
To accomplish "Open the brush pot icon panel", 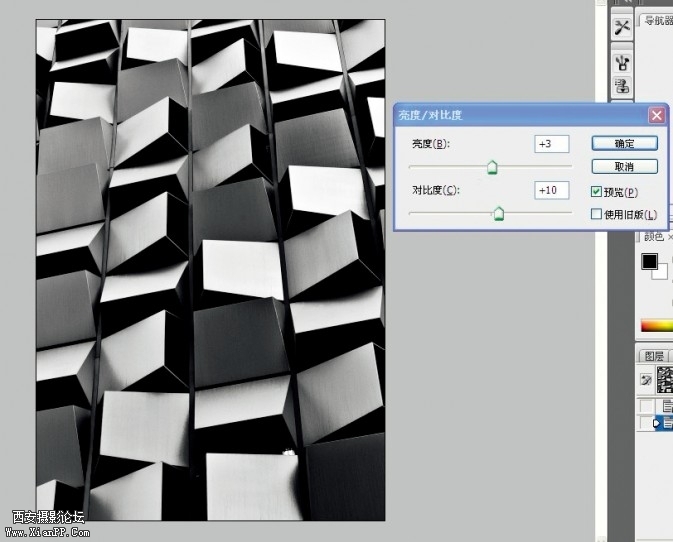I will [622, 61].
